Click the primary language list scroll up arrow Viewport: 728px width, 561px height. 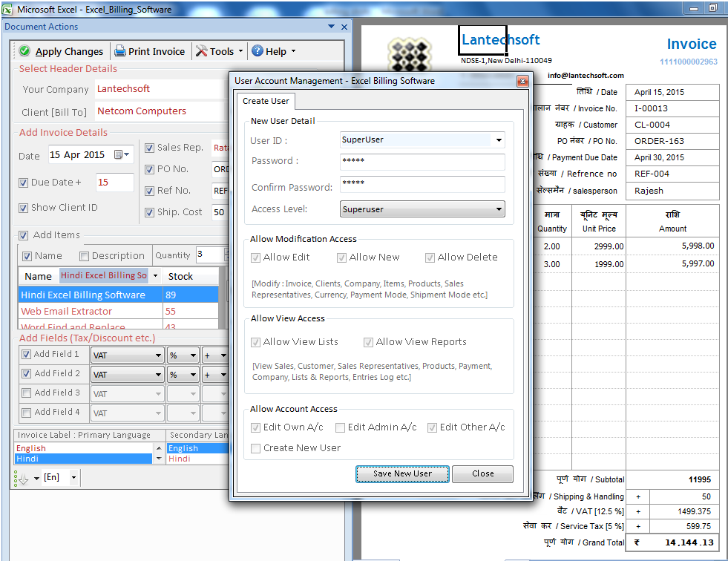pos(159,448)
